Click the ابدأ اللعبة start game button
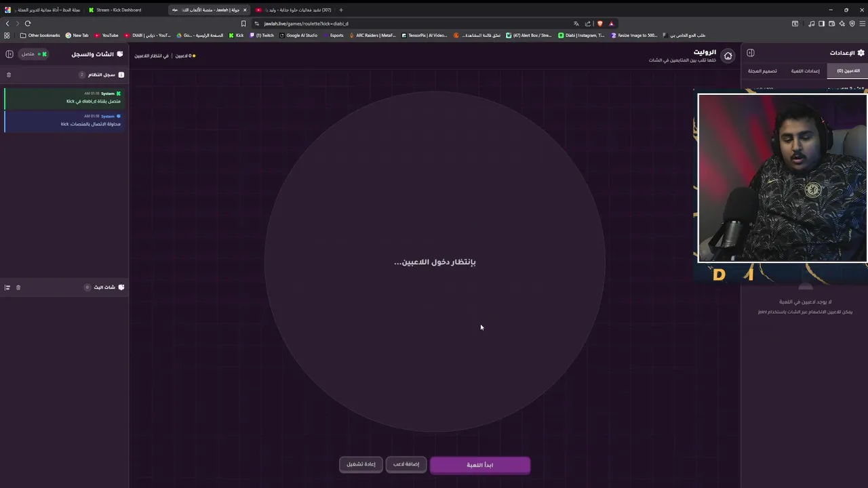Screen dimensions: 868x488 click(480, 465)
